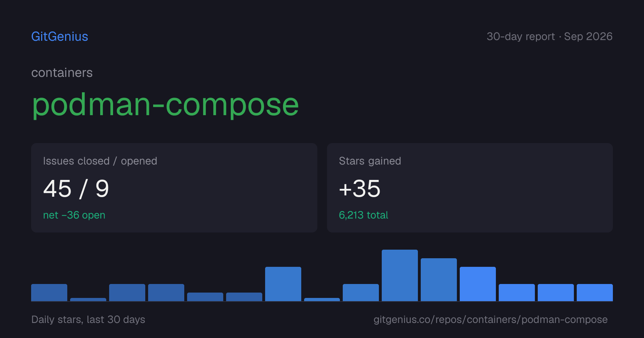Open the GitGenius logo link
This screenshot has width=644, height=338.
coord(60,36)
